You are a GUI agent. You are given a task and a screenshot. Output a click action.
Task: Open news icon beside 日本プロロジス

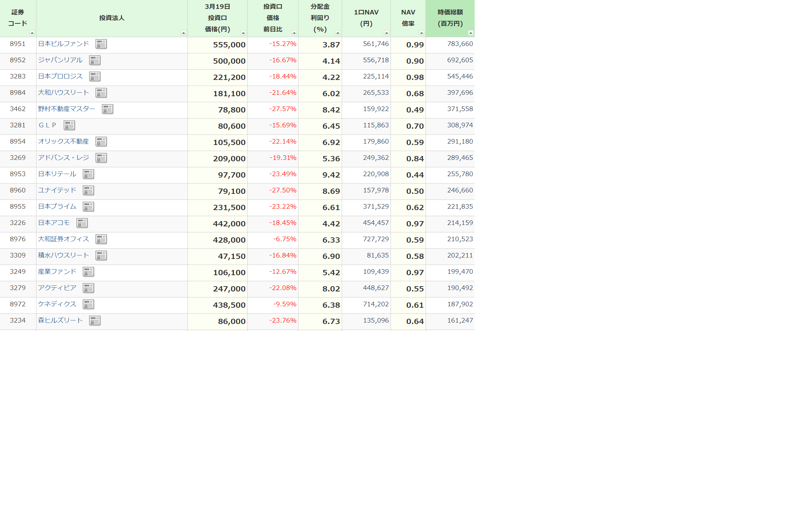click(95, 77)
